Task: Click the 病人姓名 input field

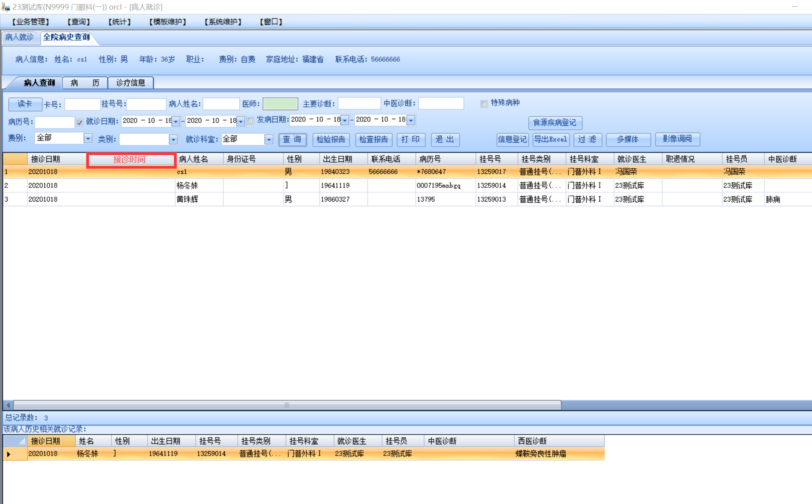Action: point(221,104)
